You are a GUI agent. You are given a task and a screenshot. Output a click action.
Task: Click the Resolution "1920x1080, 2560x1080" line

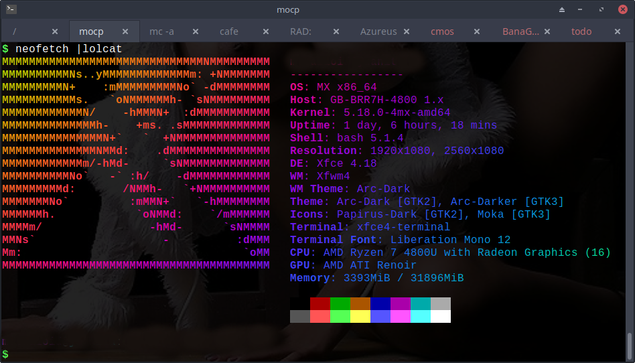click(x=397, y=151)
